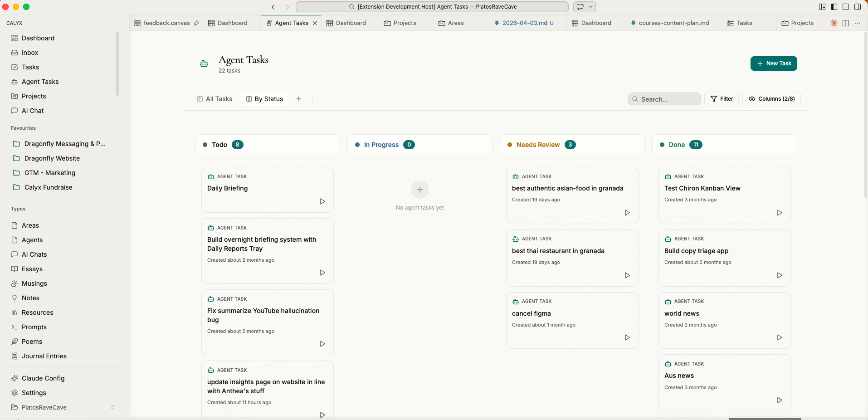Open Inbox from the sidebar

30,53
